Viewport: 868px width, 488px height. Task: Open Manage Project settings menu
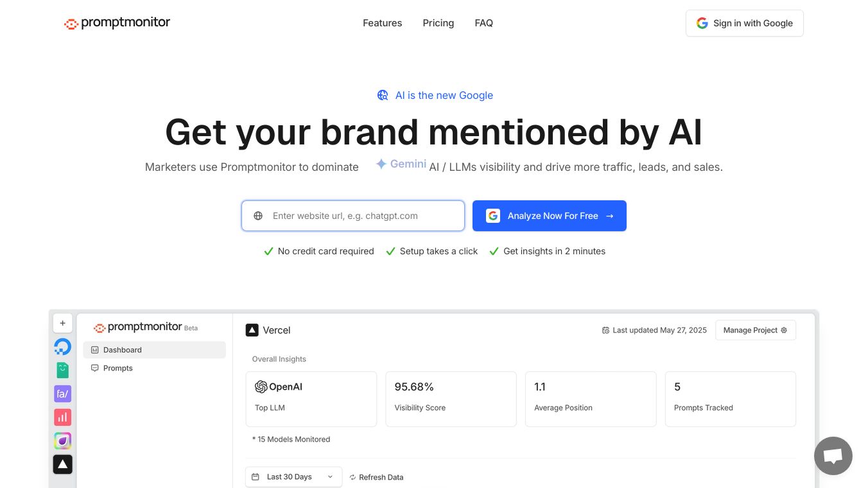[x=755, y=330]
